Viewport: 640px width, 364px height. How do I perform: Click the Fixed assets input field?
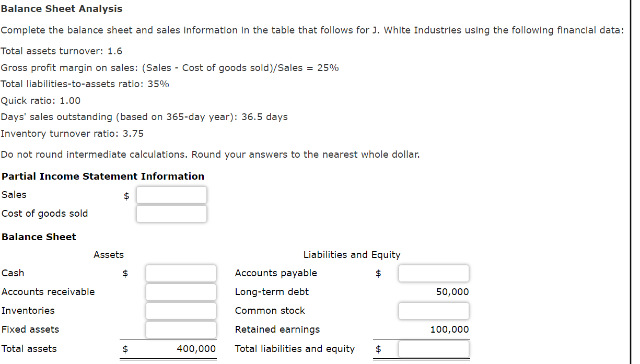(181, 330)
